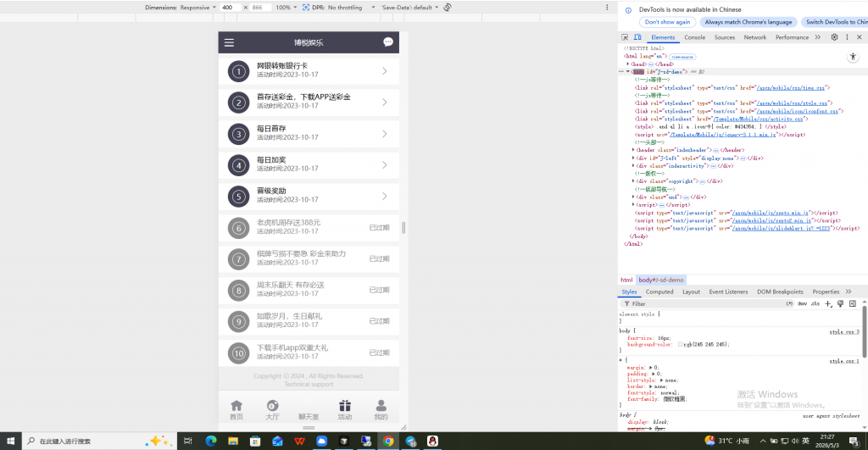Expand the margin shorthand property
The width and height of the screenshot is (868, 450).
(x=651, y=368)
